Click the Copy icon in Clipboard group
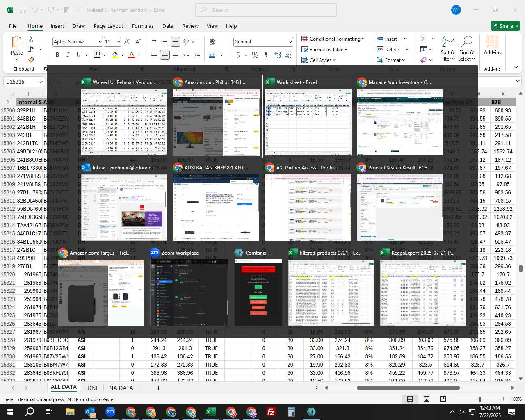Screen dimensions: 525x420 [x=31, y=49]
